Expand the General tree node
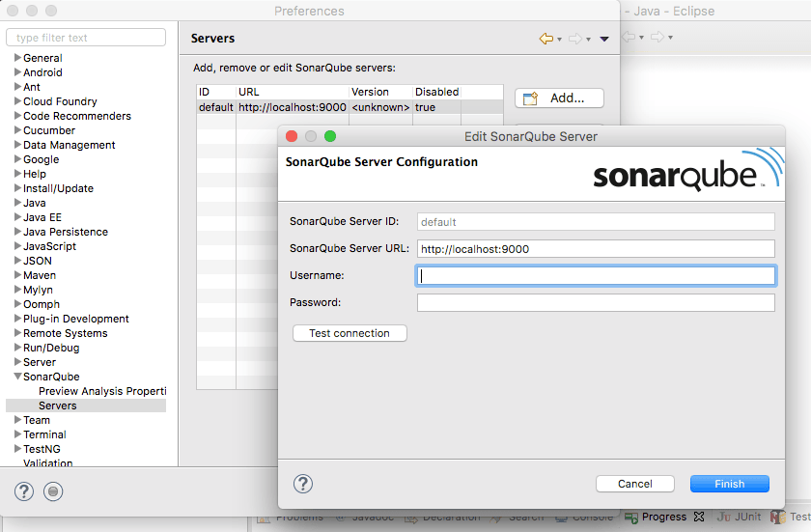 click(x=17, y=57)
